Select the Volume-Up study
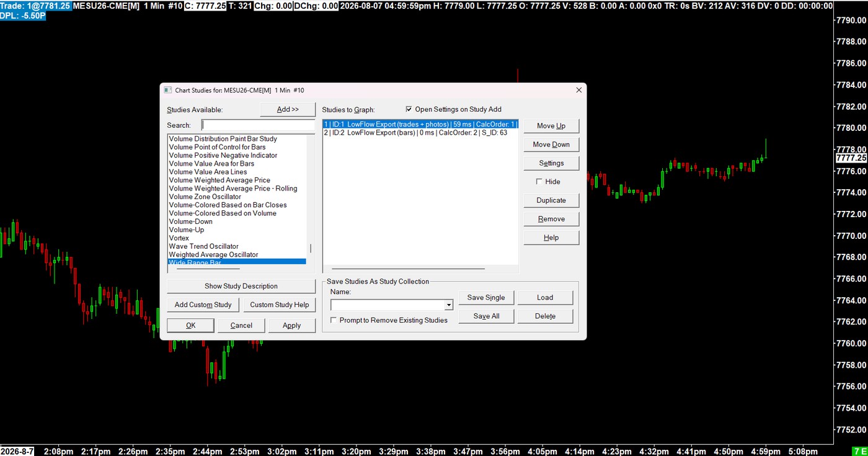868x456 pixels. point(237,230)
